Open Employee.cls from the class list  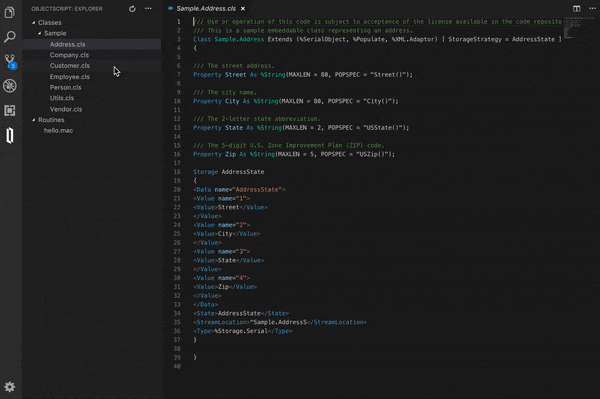click(92, 77)
